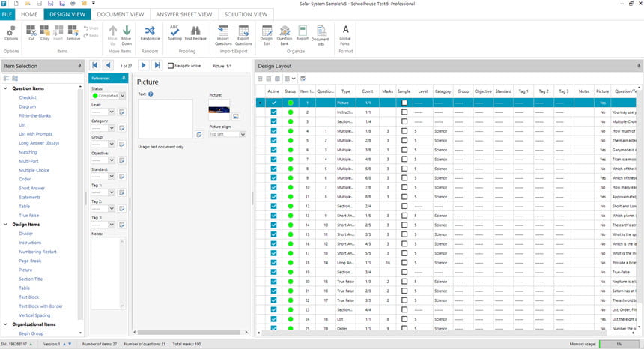Collapse the Question Items tree group
644x349 pixels.
pos(5,88)
